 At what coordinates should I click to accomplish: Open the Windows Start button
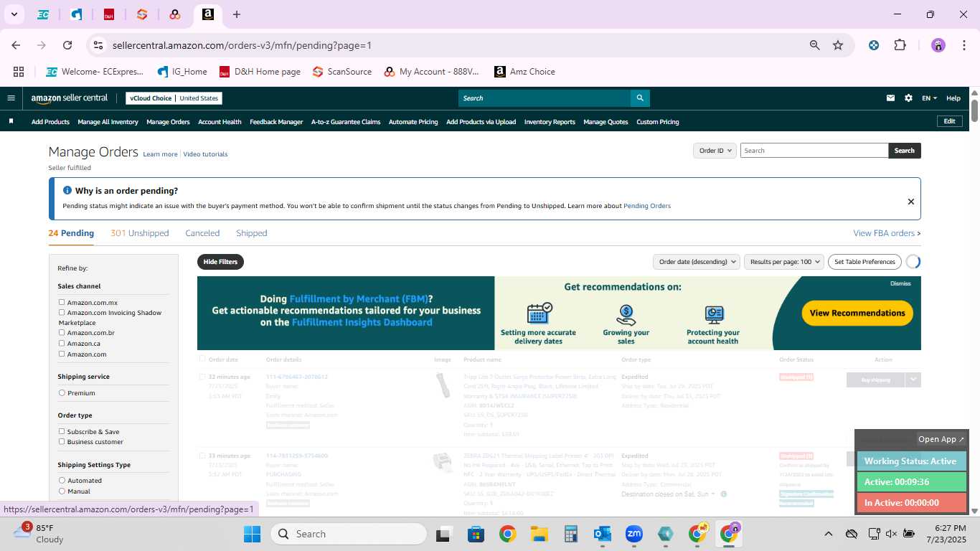point(253,534)
